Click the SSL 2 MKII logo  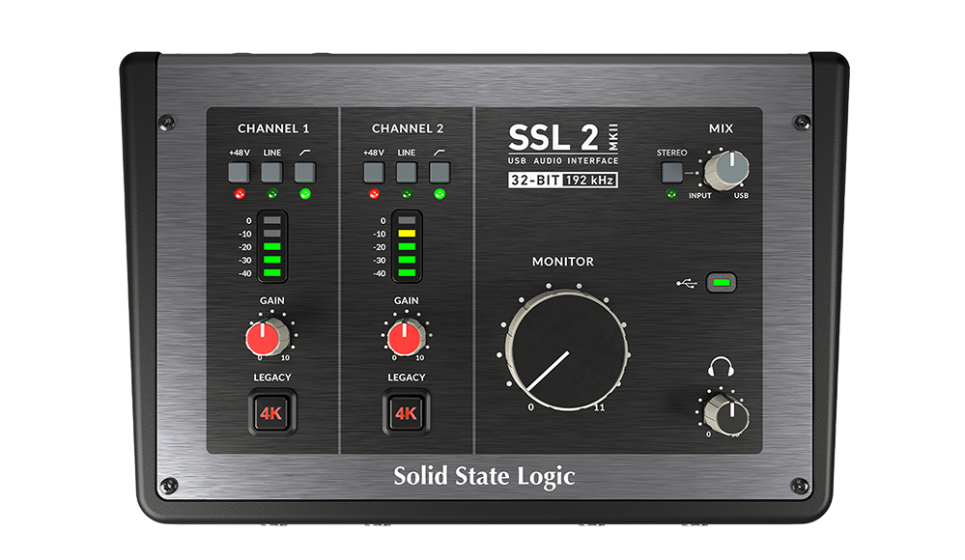[563, 138]
